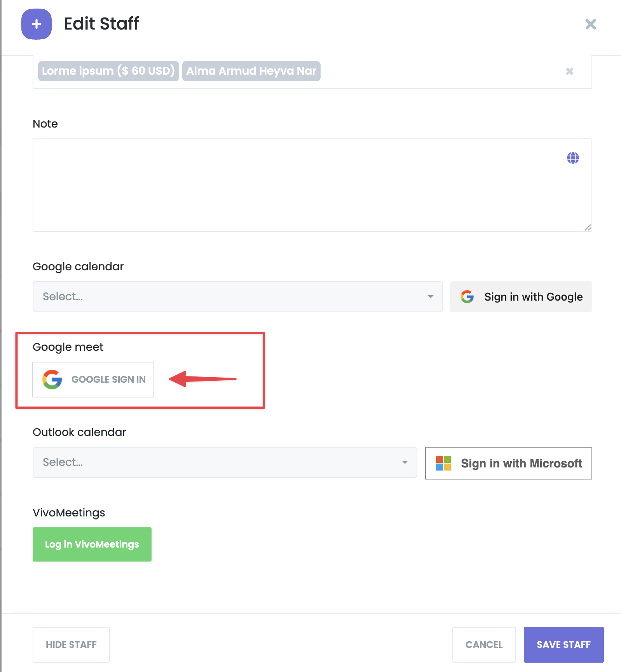Viewport: 621px width, 672px height.
Task: Click the purple plus icon beside Edit Staff
Action: pyautogui.click(x=37, y=24)
